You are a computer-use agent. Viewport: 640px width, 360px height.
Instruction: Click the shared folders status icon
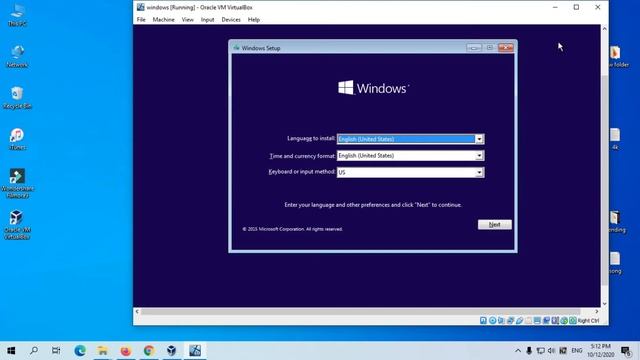pyautogui.click(x=528, y=320)
